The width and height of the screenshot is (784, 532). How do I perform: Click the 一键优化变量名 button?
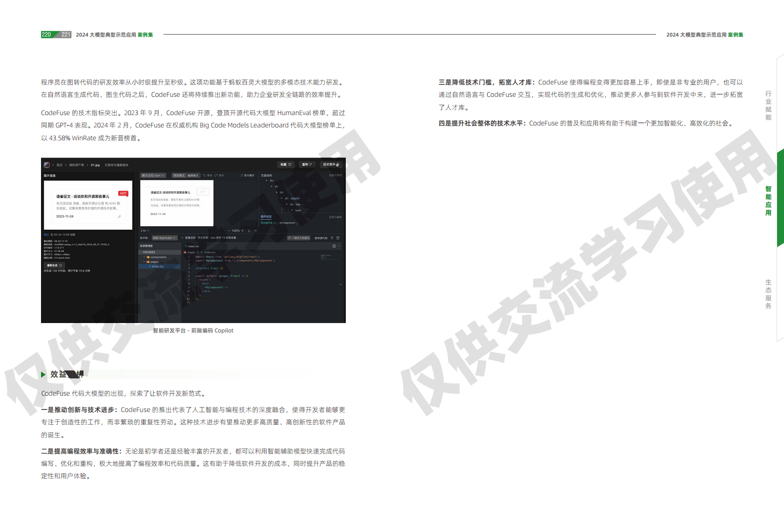[x=299, y=238]
